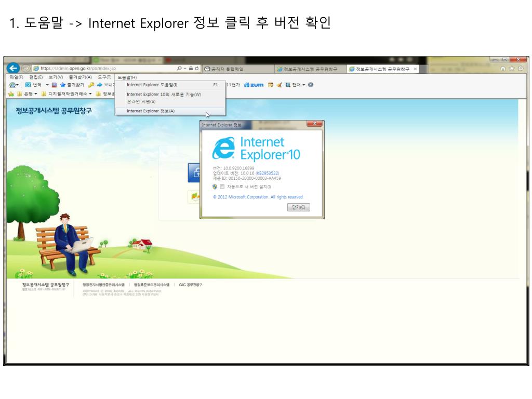
Task: Open the 편집(E) menu
Action: (x=36, y=77)
